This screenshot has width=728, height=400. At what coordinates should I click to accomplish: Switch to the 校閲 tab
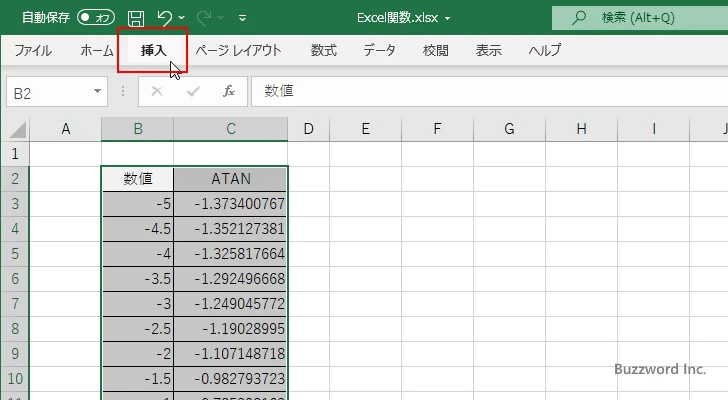pos(436,50)
